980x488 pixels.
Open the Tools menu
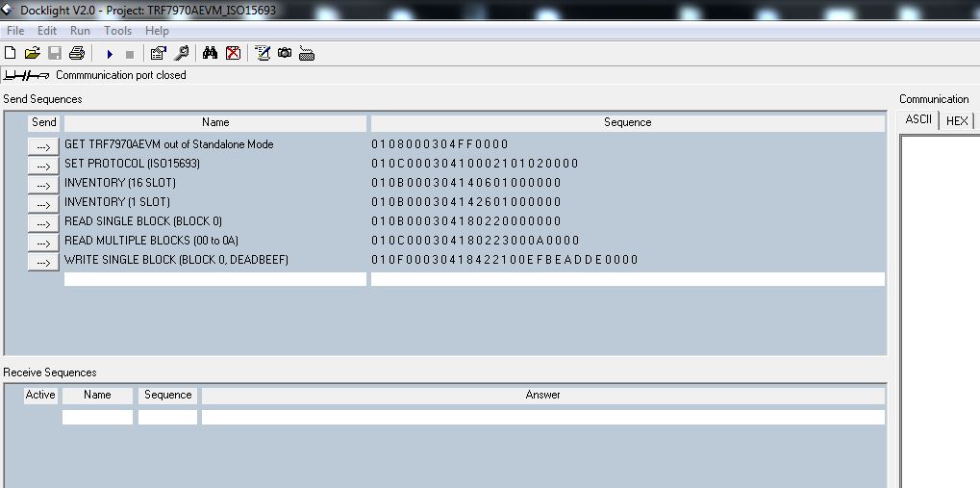[117, 31]
